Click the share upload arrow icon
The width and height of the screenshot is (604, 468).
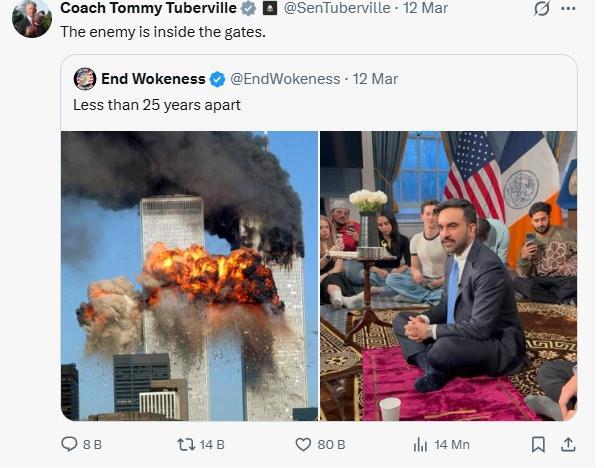(x=568, y=444)
